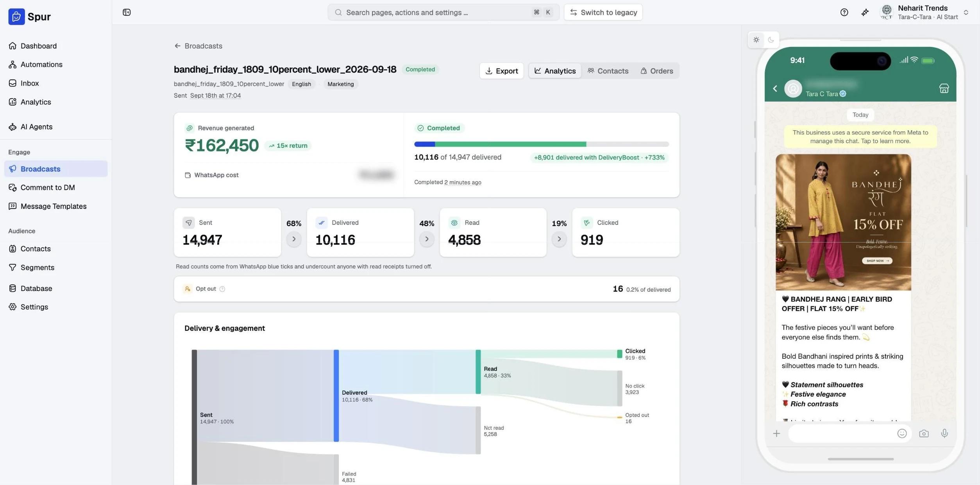Click the WhatsApp cost wallet icon
Viewport: 980px width, 485px height.
click(188, 175)
